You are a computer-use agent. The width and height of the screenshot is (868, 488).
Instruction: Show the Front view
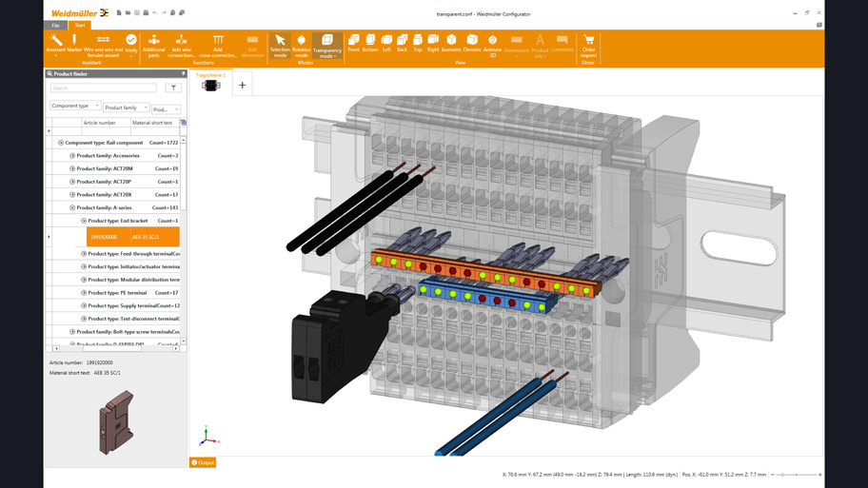(x=353, y=43)
